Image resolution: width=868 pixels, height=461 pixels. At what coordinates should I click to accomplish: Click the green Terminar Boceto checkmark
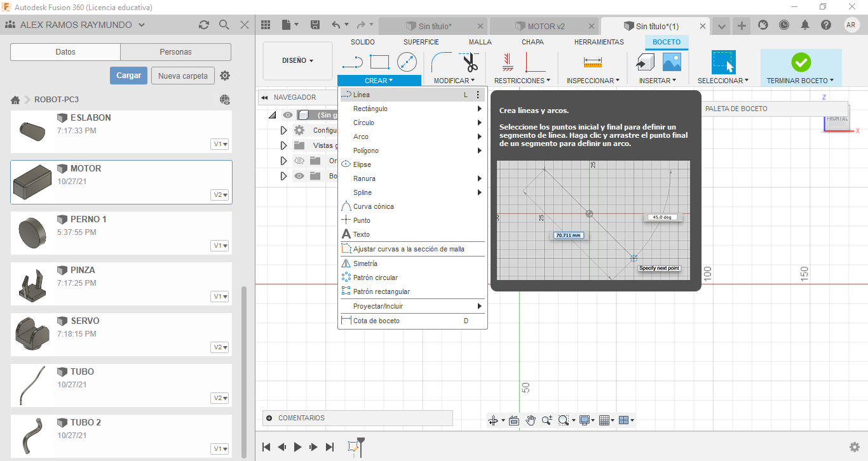801,62
